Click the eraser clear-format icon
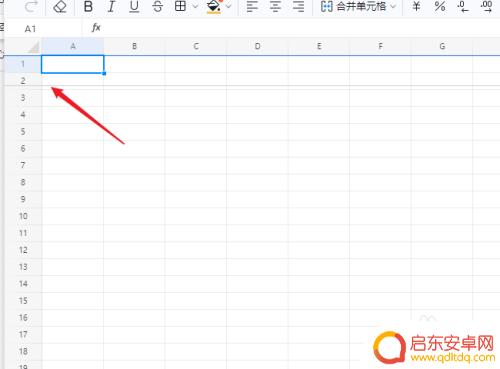 [60, 6]
